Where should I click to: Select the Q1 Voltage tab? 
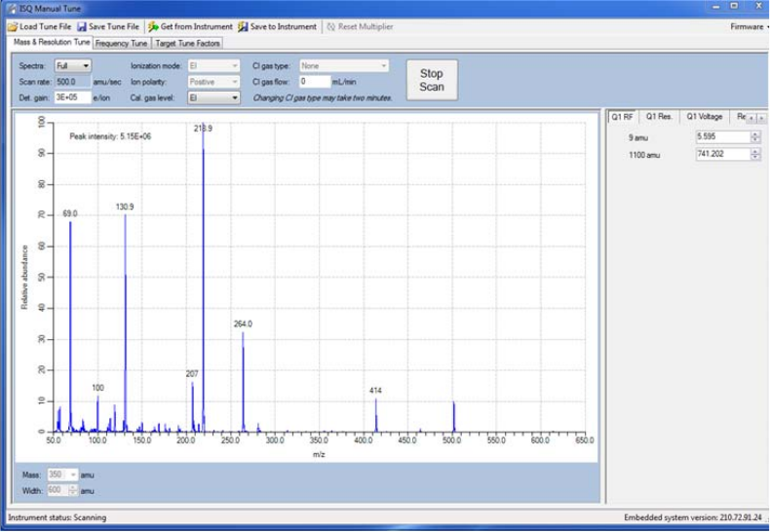pos(704,117)
